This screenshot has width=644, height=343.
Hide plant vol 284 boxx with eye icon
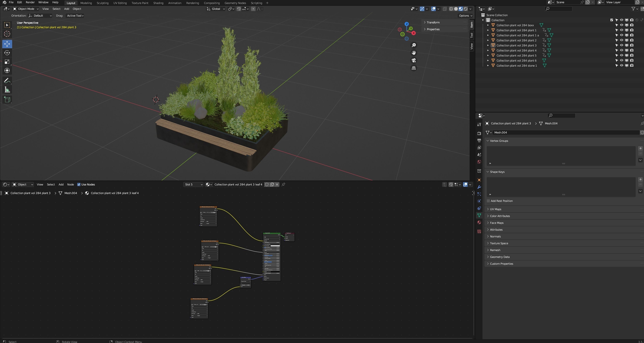(621, 25)
